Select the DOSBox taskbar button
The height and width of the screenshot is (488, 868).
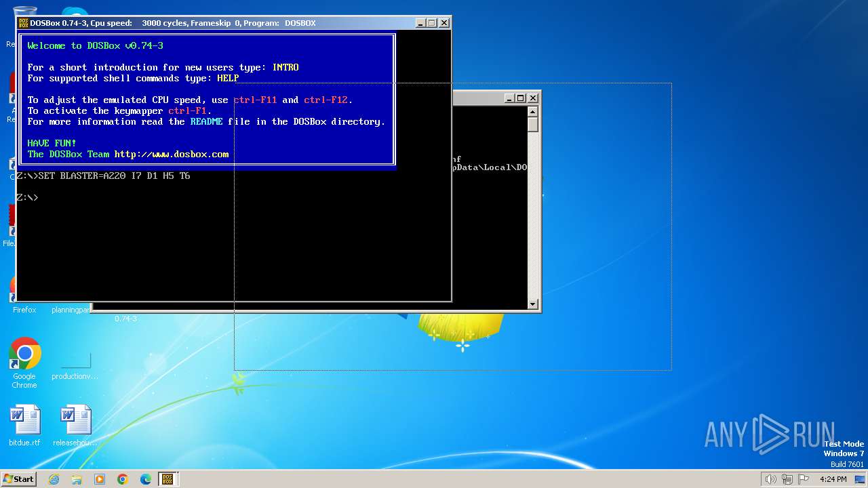(167, 479)
